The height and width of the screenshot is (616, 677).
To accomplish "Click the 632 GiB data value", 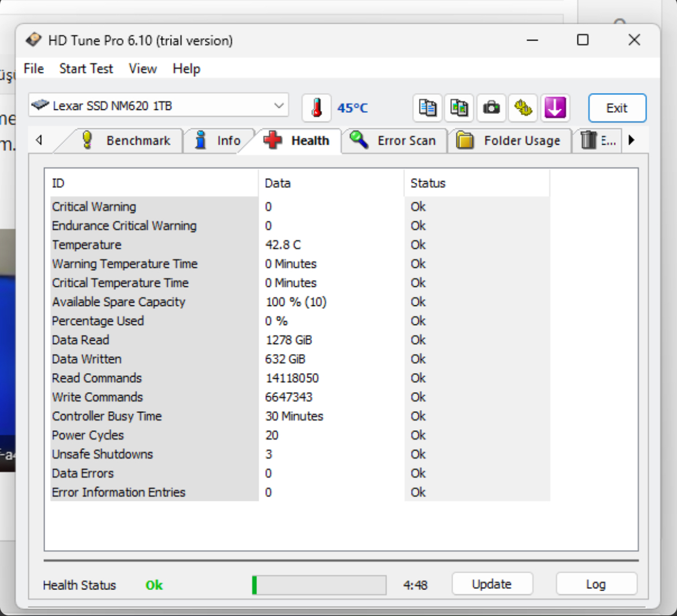I will [285, 359].
